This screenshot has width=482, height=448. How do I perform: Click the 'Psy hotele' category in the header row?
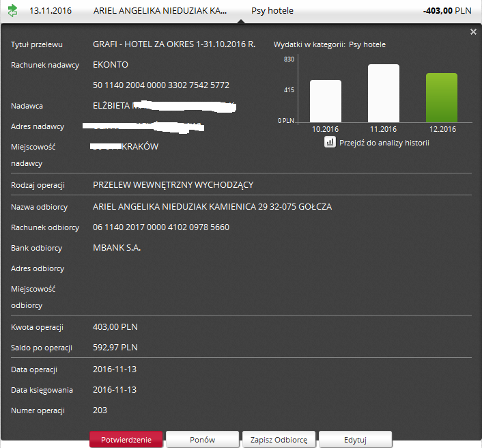point(272,11)
